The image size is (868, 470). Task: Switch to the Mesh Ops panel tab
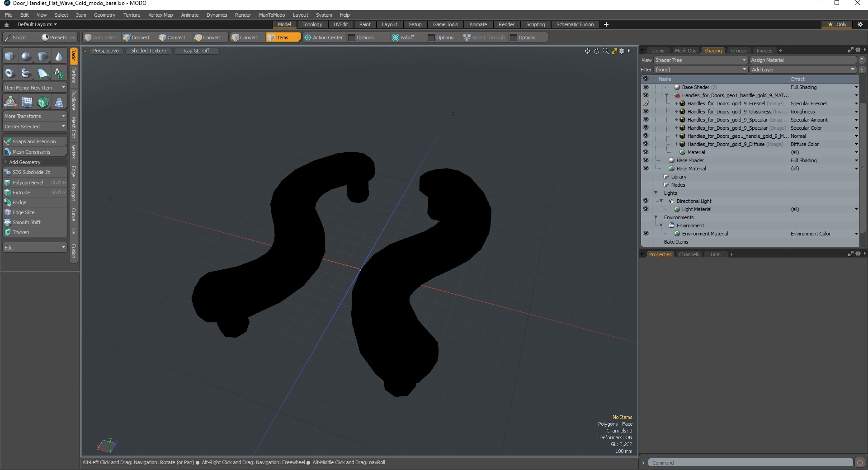pyautogui.click(x=685, y=51)
